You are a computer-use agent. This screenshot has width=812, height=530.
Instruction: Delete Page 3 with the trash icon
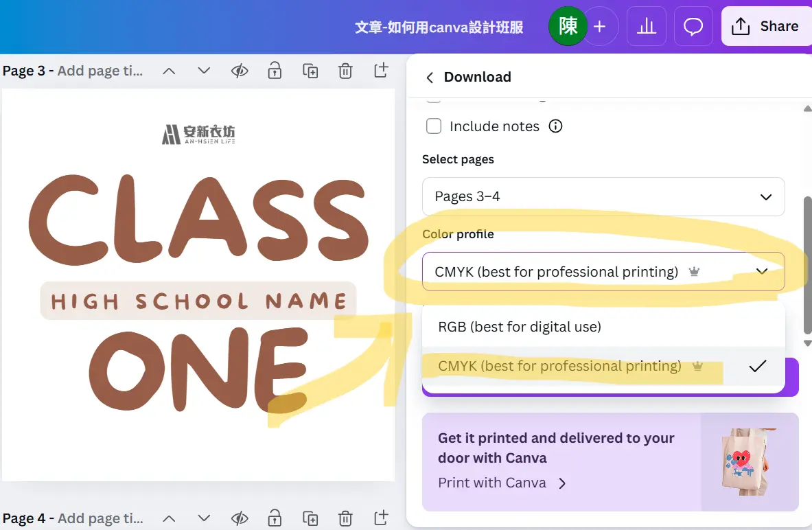click(346, 71)
